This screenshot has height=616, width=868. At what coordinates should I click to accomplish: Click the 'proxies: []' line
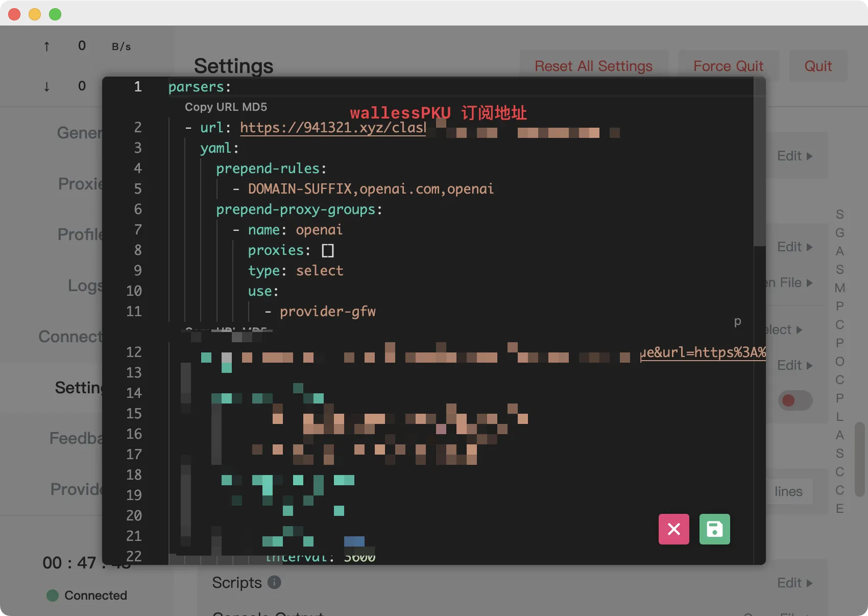point(291,250)
